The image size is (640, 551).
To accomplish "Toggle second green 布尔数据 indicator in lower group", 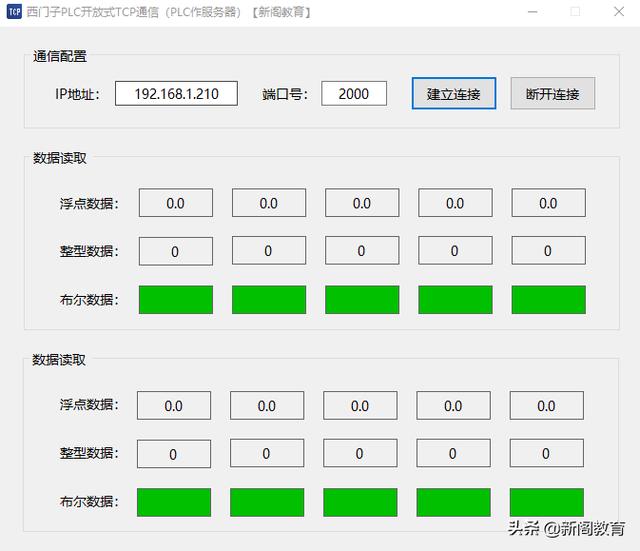I will tap(267, 502).
